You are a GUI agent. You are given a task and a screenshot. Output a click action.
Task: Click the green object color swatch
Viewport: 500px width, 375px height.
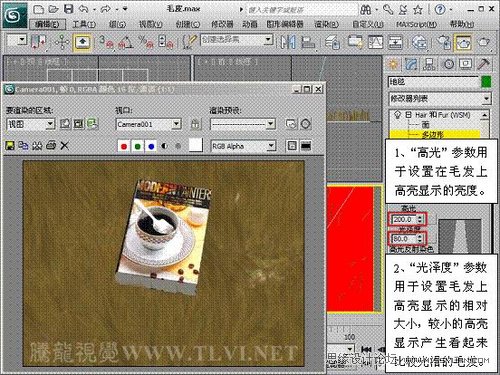[x=486, y=82]
